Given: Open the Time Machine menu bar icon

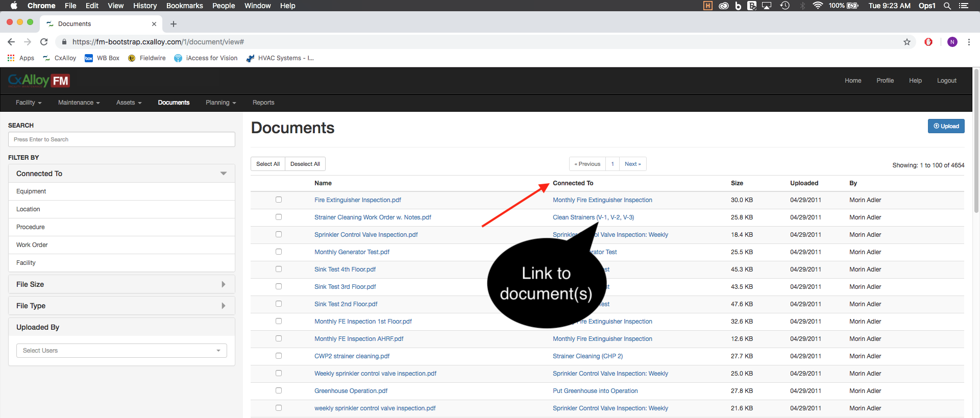Looking at the screenshot, I should click(785, 6).
